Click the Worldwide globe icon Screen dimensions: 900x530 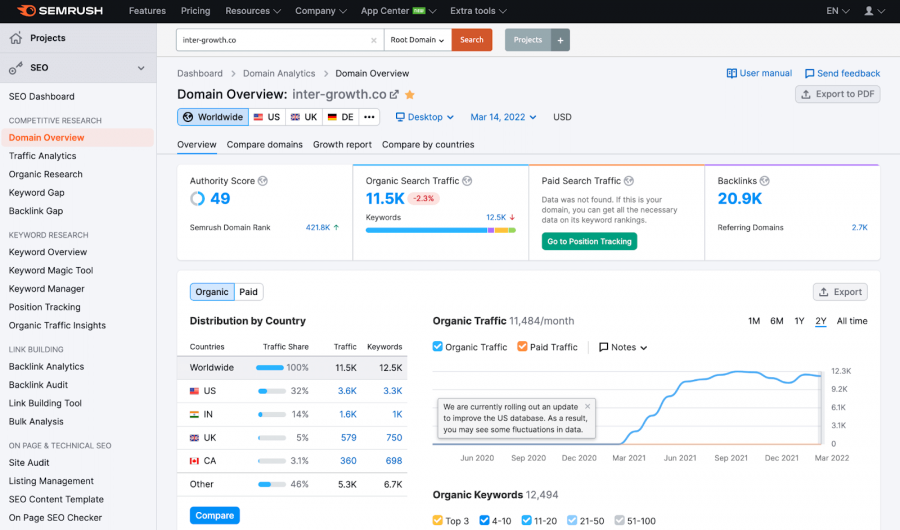pos(188,117)
